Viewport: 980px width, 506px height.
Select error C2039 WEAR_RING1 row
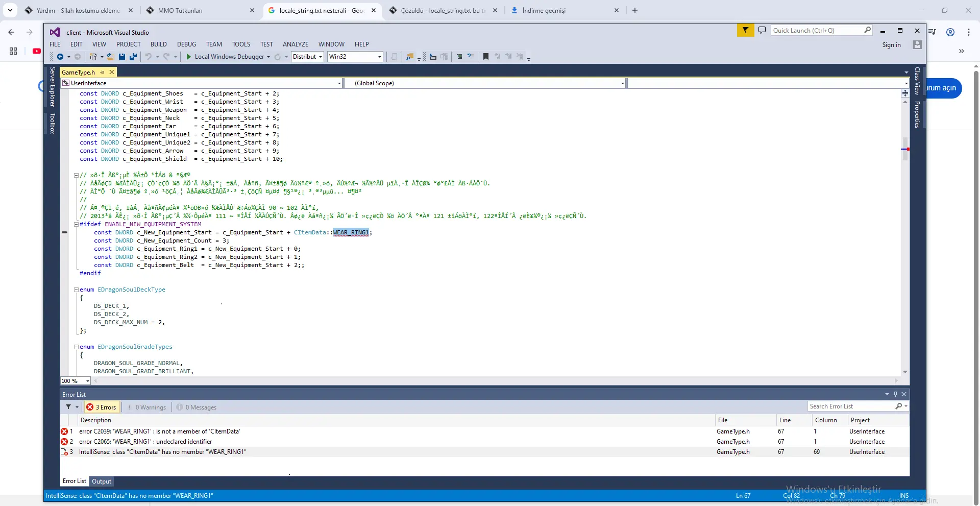tap(484, 431)
